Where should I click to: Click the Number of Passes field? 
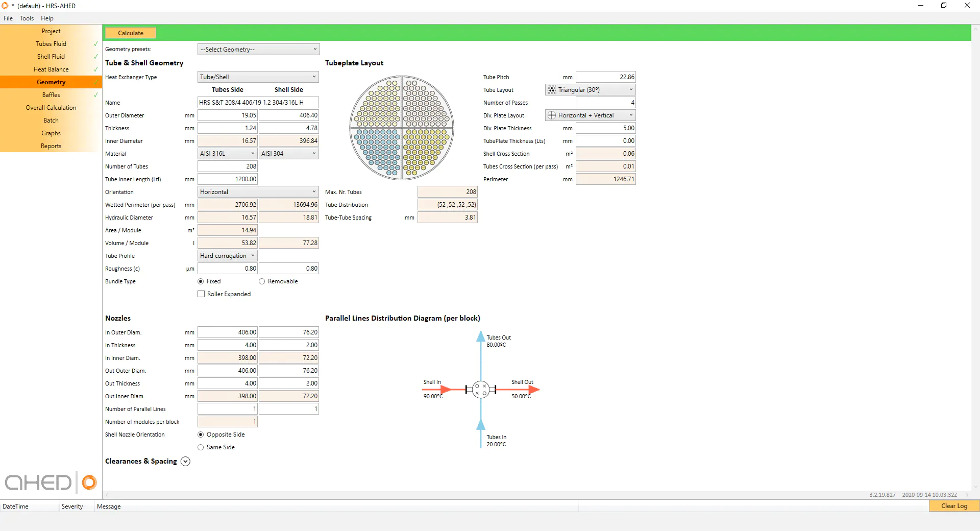click(x=606, y=103)
